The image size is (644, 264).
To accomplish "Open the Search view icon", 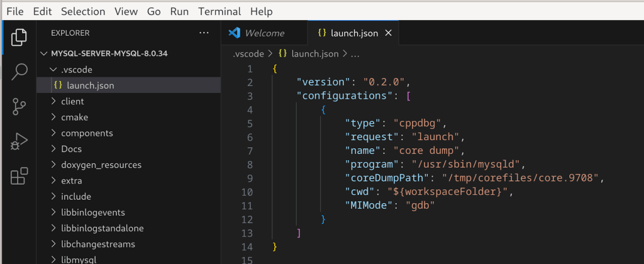I will [x=19, y=72].
